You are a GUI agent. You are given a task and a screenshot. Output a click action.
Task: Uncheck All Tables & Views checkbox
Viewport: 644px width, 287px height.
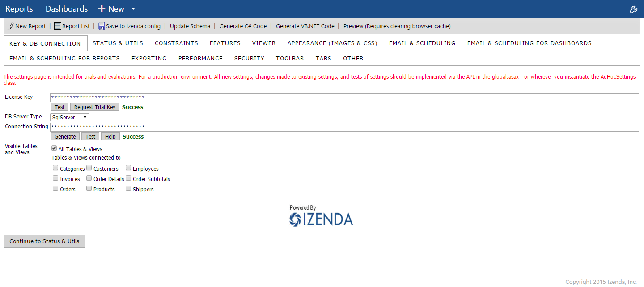(x=54, y=148)
